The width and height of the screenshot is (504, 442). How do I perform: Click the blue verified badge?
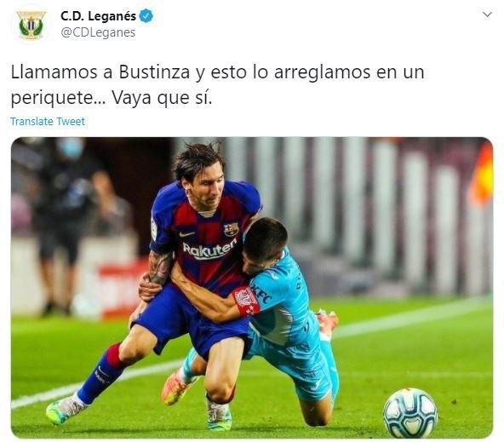tap(146, 16)
